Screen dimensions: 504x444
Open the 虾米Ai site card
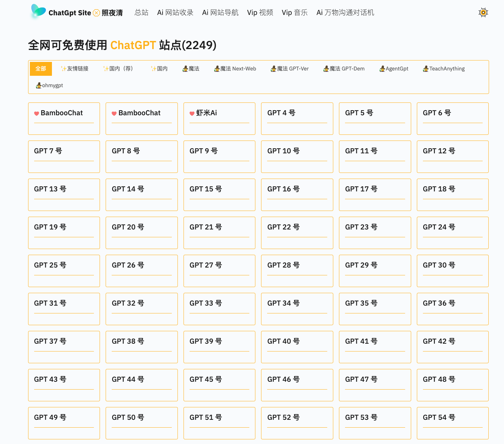pyautogui.click(x=219, y=118)
